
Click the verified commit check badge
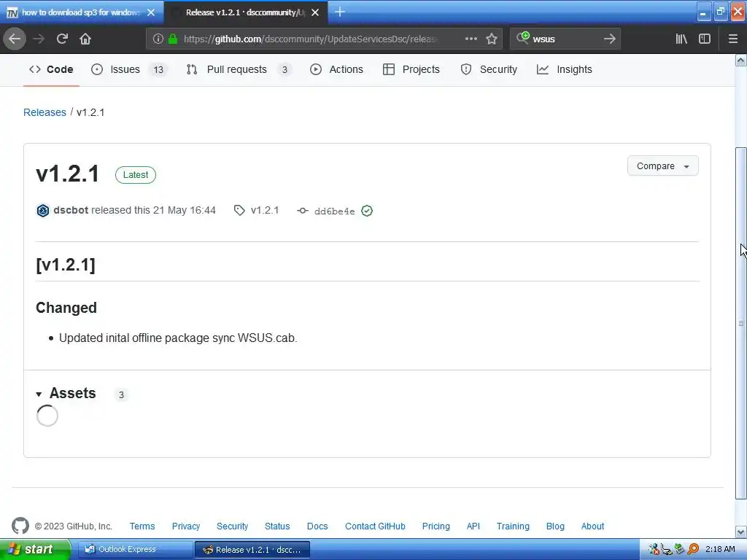pos(367,211)
